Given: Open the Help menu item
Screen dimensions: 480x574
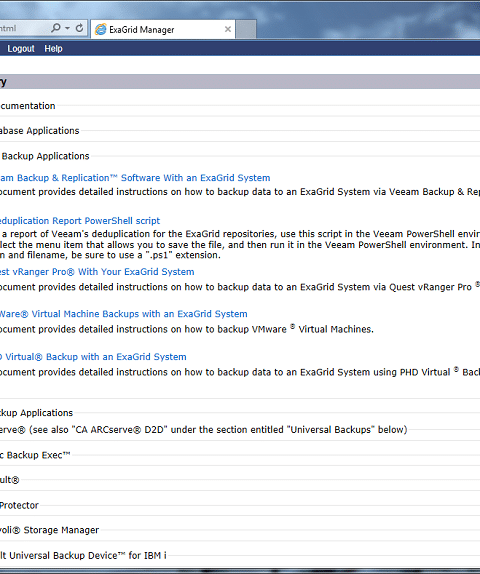Looking at the screenshot, I should click(53, 48).
